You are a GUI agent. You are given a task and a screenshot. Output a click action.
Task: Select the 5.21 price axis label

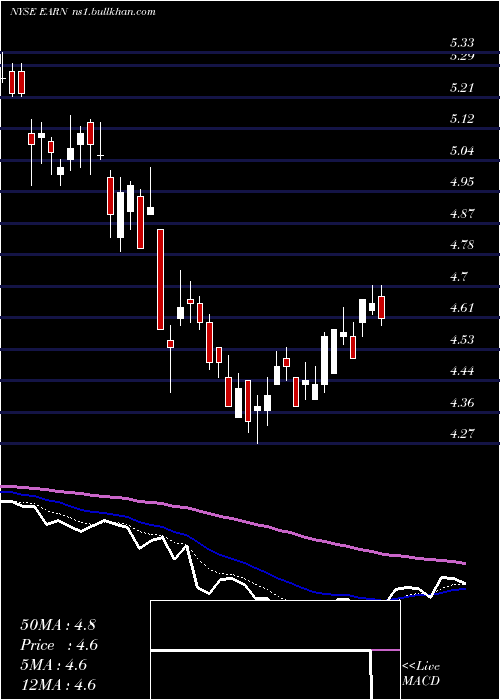coord(462,88)
